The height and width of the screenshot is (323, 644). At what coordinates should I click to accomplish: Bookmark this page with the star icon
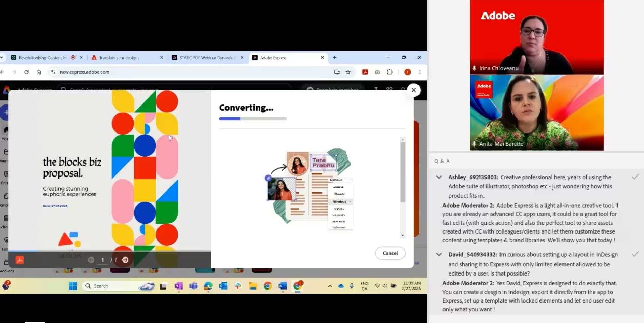click(348, 72)
